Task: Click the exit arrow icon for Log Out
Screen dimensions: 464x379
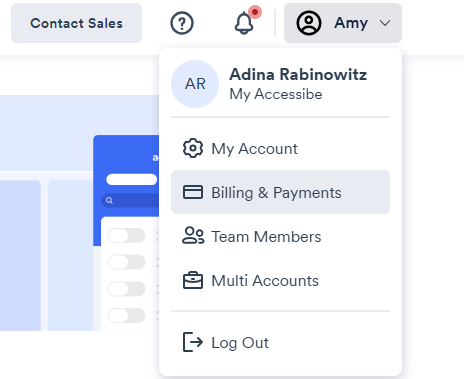Action: pos(193,342)
